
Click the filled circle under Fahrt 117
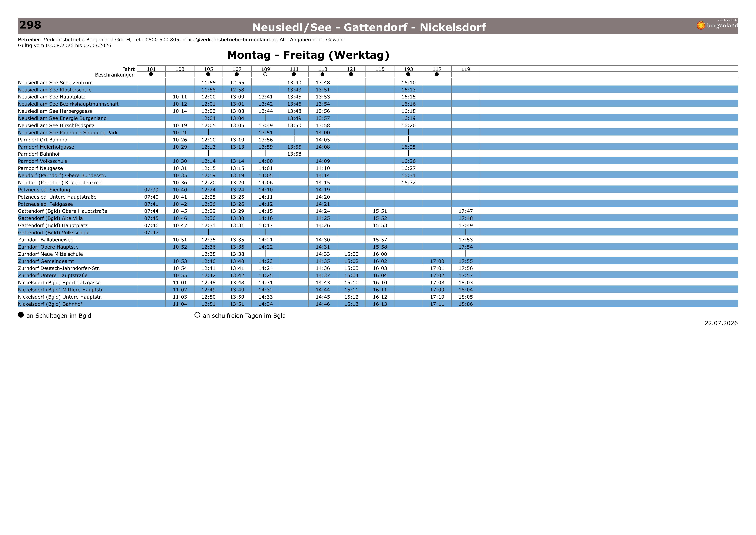pyautogui.click(x=437, y=74)
